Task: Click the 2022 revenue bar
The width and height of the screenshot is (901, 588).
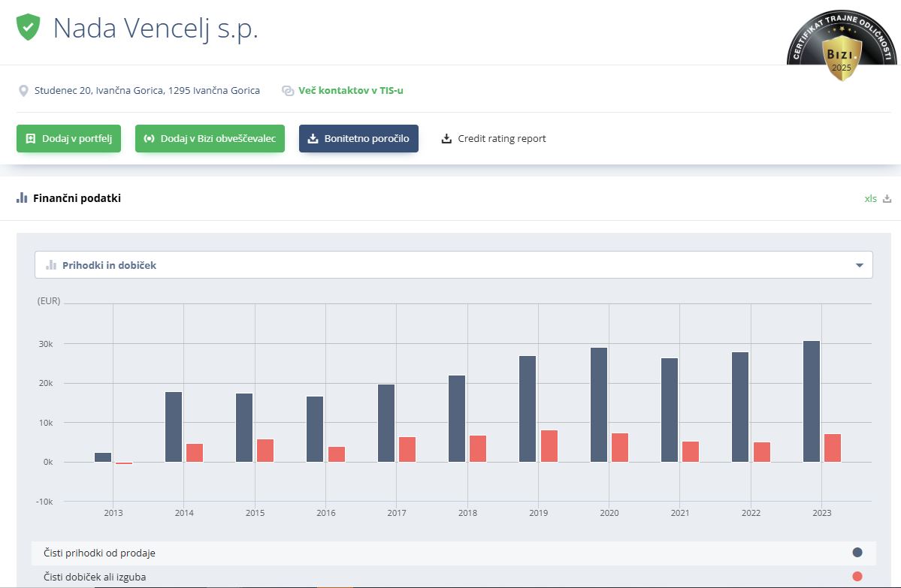Action: pyautogui.click(x=740, y=407)
